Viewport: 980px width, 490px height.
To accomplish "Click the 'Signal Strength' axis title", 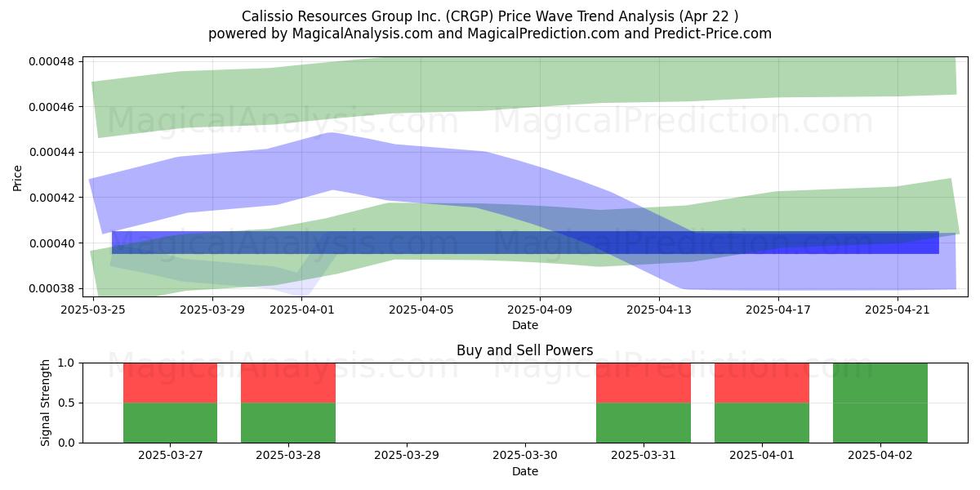I will [46, 403].
